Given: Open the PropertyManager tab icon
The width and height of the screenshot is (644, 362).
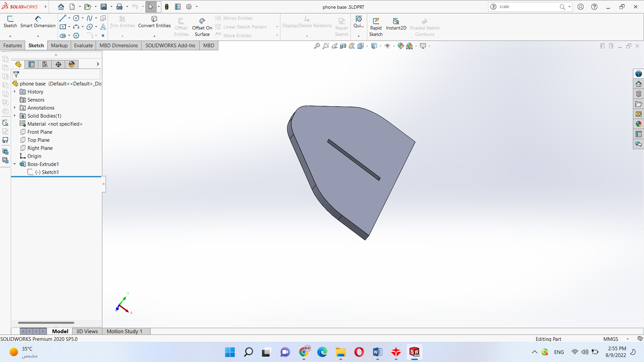Looking at the screenshot, I should tap(32, 64).
